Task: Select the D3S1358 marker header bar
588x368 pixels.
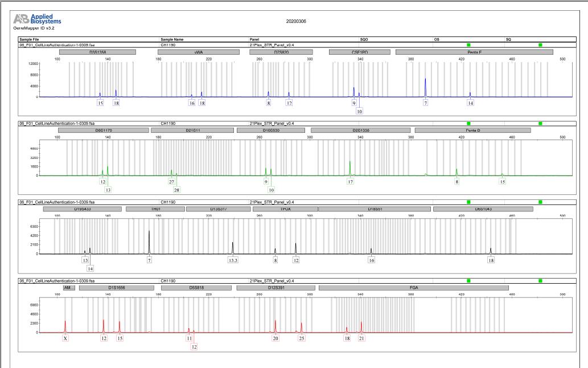Action: coord(97,52)
